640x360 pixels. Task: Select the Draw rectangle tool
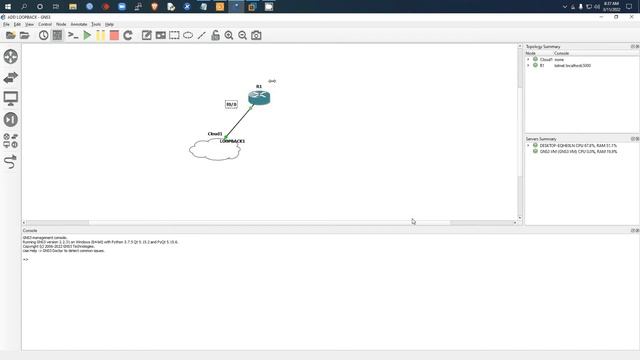click(174, 36)
